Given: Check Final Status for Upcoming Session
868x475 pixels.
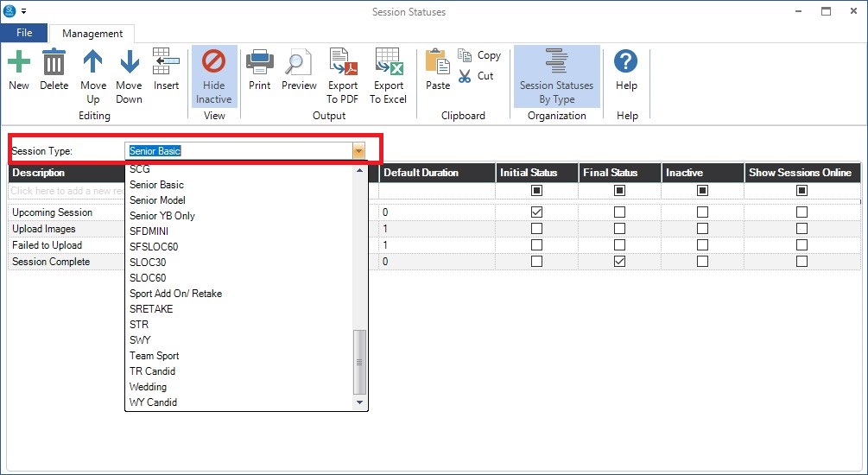Looking at the screenshot, I should 619,212.
